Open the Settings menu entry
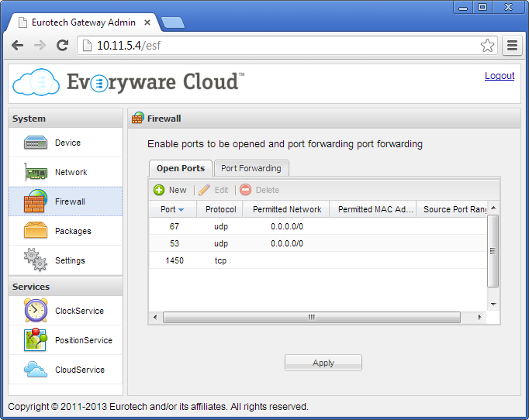 tap(65, 260)
